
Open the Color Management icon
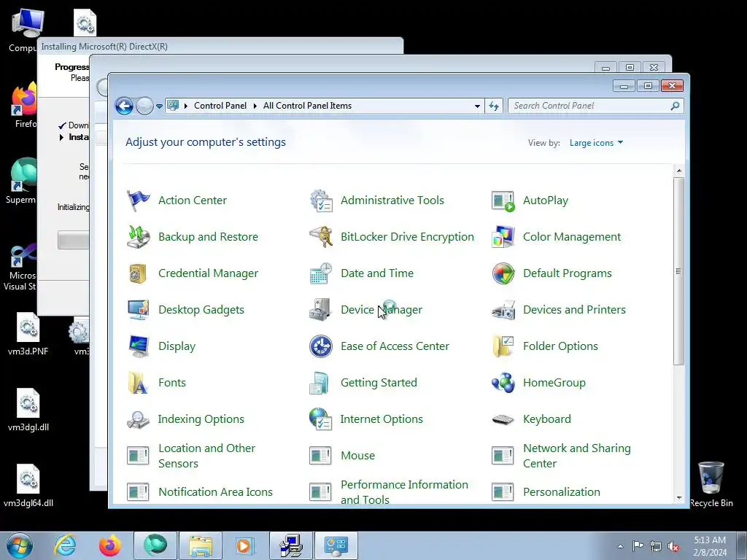[503, 237]
